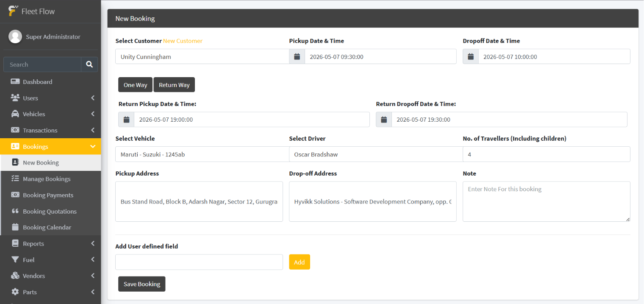Screen dimensions: 644x304
Task: Click the Save Booking button
Action: pos(142,284)
